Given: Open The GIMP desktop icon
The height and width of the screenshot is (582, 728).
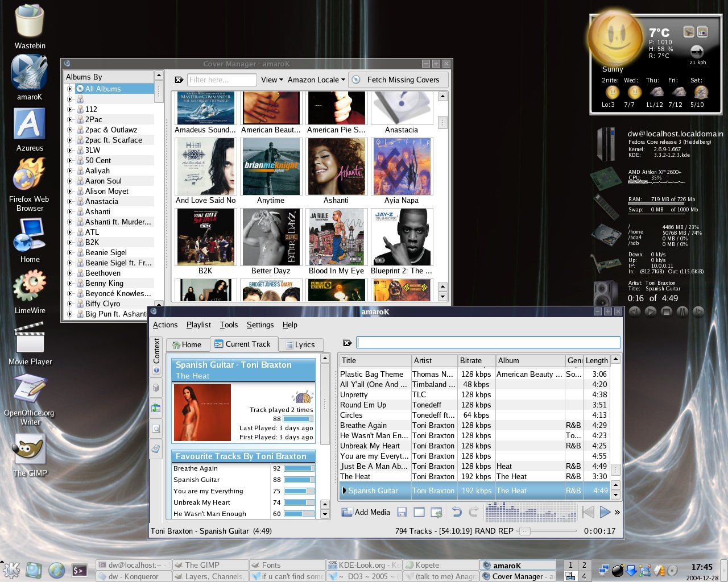Looking at the screenshot, I should click(30, 455).
